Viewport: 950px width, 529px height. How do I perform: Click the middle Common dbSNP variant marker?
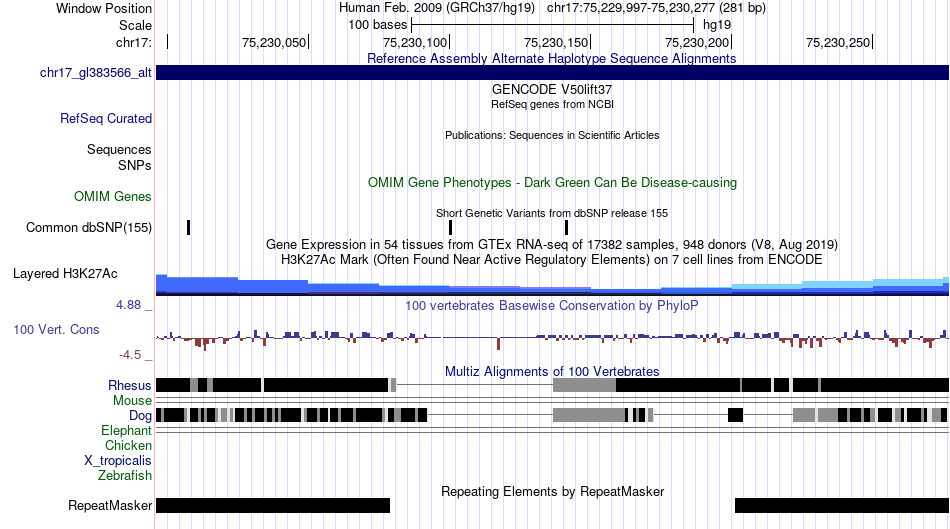pos(450,227)
